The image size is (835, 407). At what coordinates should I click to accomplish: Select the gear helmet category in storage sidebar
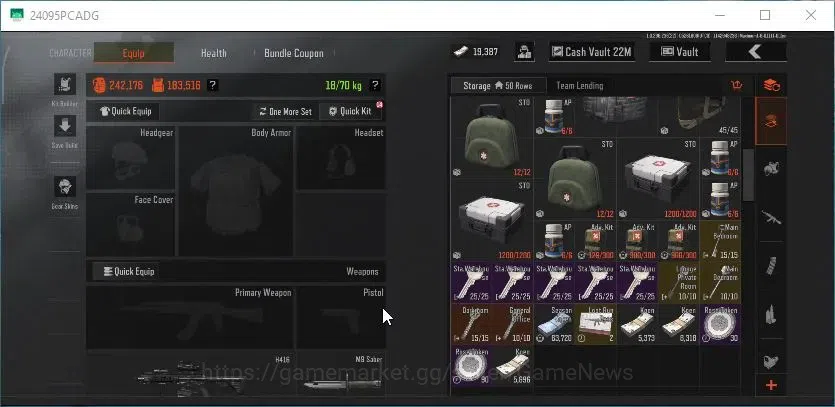[771, 169]
